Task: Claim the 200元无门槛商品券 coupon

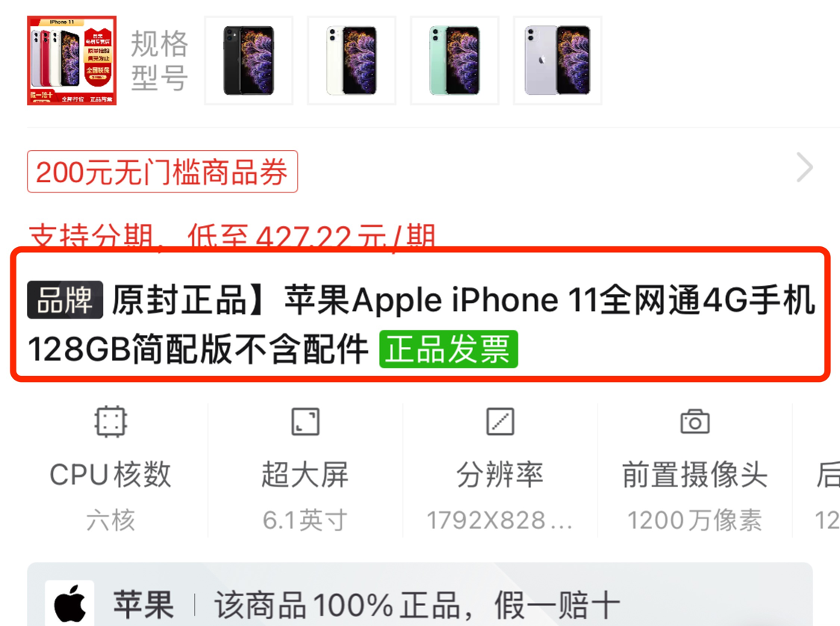Action: pyautogui.click(x=163, y=172)
